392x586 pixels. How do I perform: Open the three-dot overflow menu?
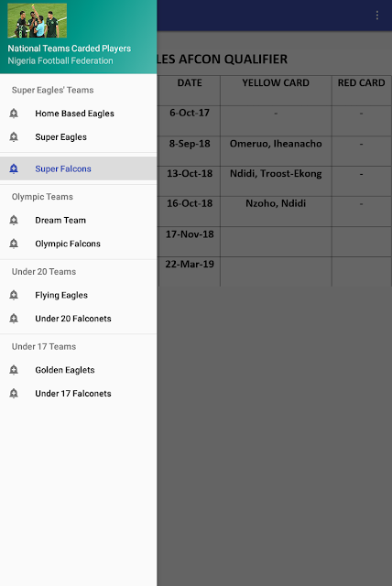point(377,16)
